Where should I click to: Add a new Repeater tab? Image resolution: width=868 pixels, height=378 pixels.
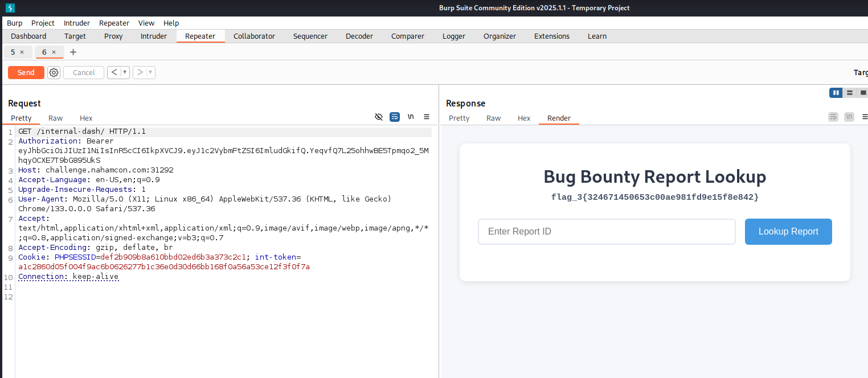(x=73, y=52)
